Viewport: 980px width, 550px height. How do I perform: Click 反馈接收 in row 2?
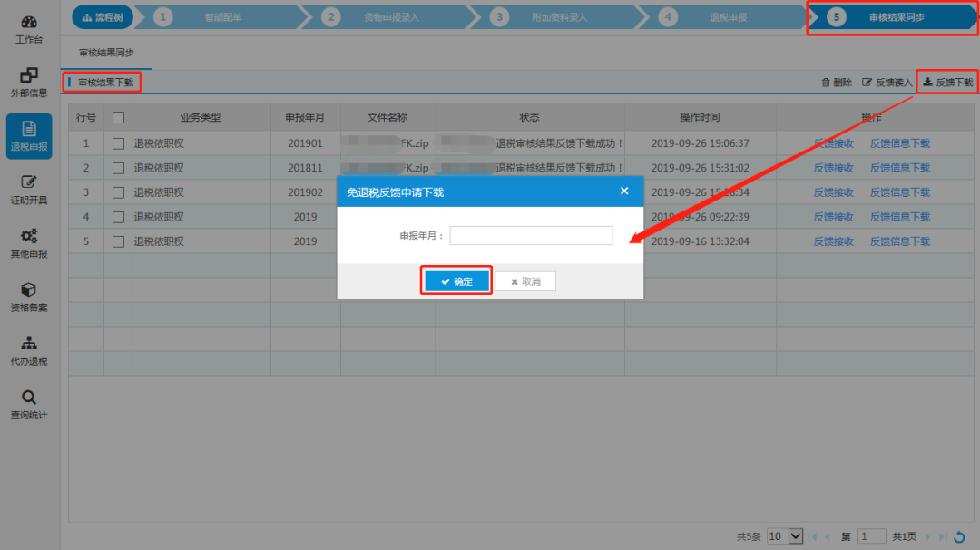(833, 168)
